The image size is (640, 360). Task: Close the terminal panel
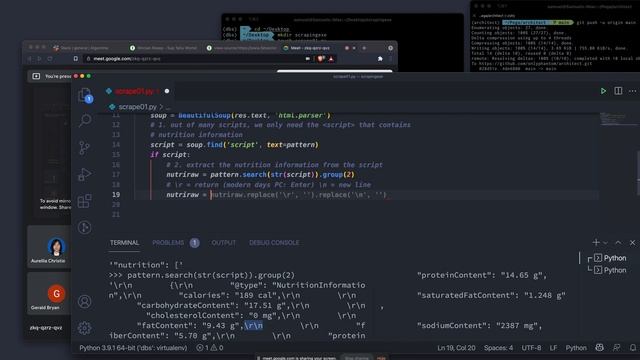(x=632, y=242)
